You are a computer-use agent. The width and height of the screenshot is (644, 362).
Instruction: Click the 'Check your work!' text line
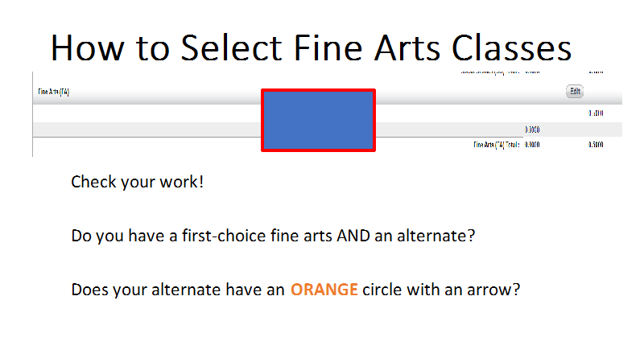pyautogui.click(x=137, y=182)
